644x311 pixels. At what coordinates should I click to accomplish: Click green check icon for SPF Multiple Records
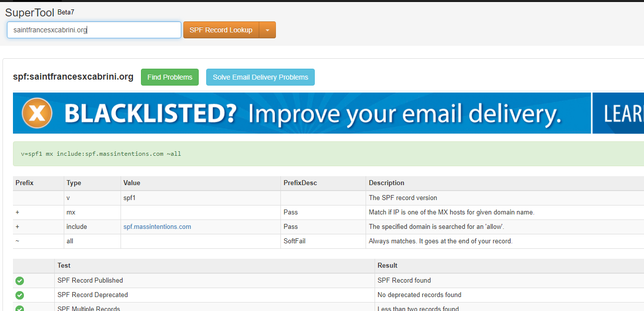click(x=19, y=309)
